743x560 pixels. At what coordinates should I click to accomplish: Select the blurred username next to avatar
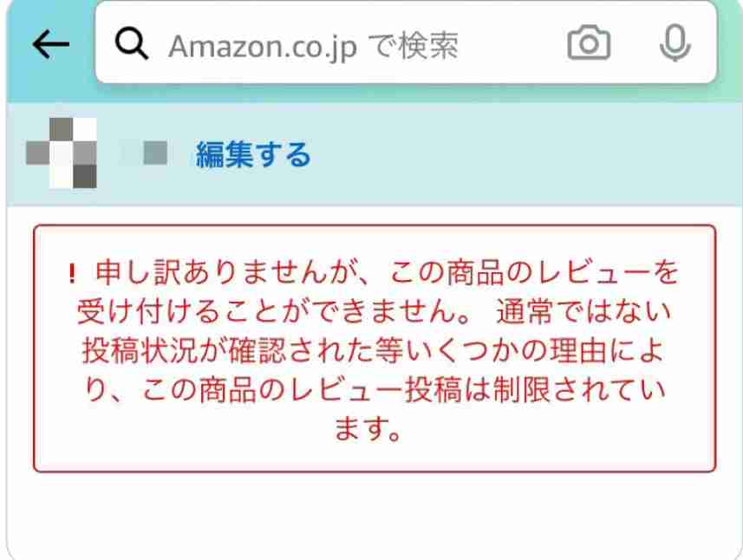point(146,153)
